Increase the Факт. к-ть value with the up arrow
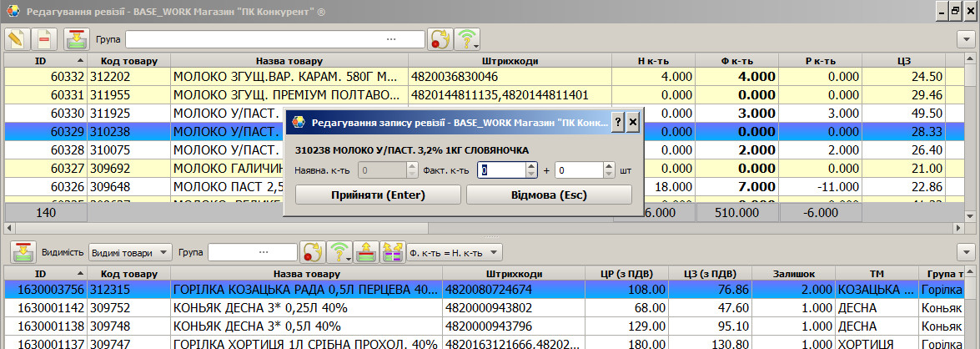Viewport: 980px width, 349px height. (x=531, y=166)
